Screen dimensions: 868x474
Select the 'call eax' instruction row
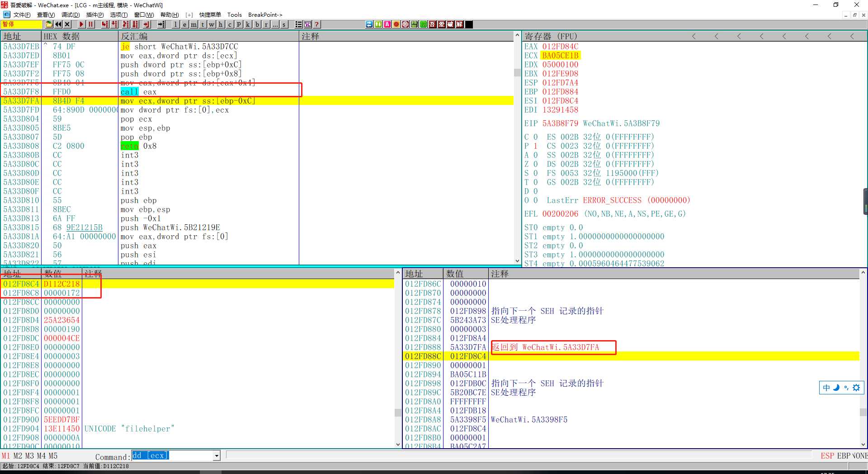258,92
